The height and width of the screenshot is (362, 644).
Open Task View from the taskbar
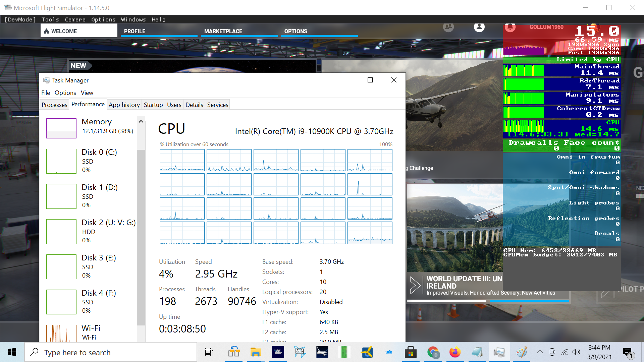[x=209, y=352]
